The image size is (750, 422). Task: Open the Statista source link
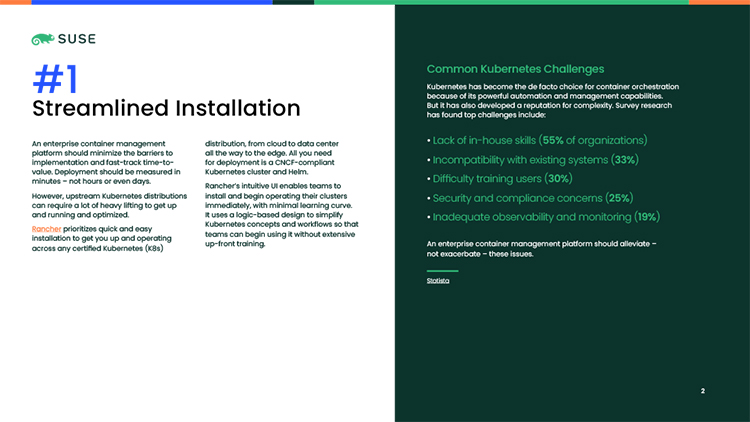point(438,281)
